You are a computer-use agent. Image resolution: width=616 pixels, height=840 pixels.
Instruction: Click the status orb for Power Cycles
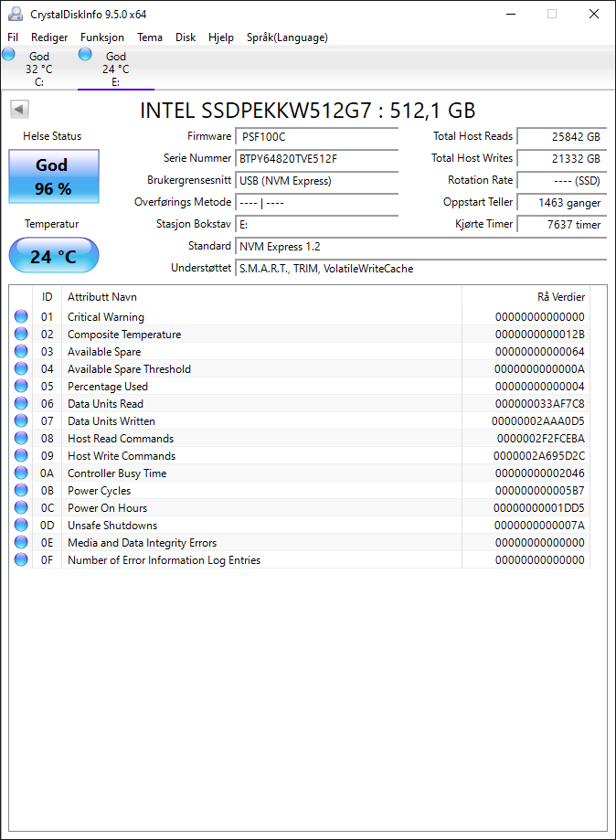21,490
